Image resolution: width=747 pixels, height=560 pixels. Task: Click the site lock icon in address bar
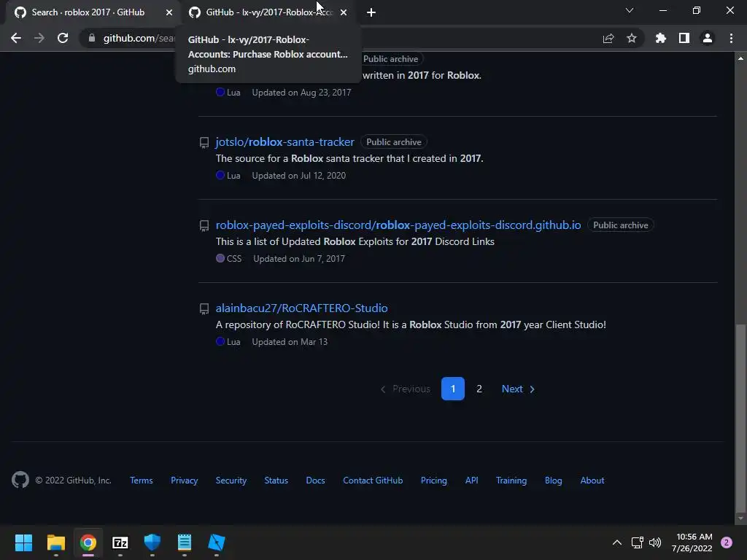tap(92, 38)
